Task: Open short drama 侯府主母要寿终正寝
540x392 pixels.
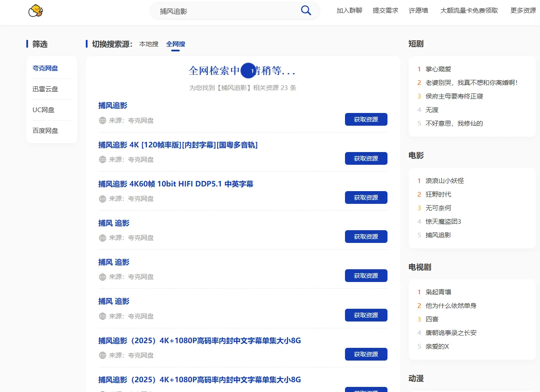Action: 454,96
